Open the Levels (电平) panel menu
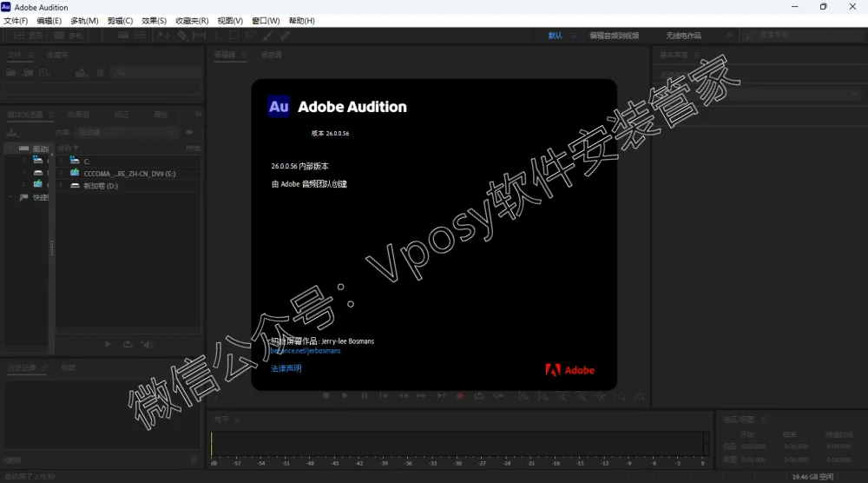This screenshot has width=868, height=483. point(237,420)
